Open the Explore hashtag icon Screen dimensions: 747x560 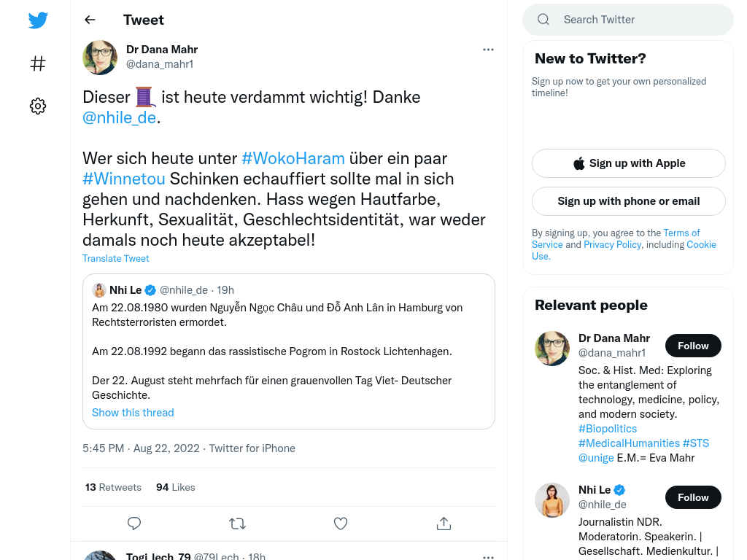pos(38,63)
